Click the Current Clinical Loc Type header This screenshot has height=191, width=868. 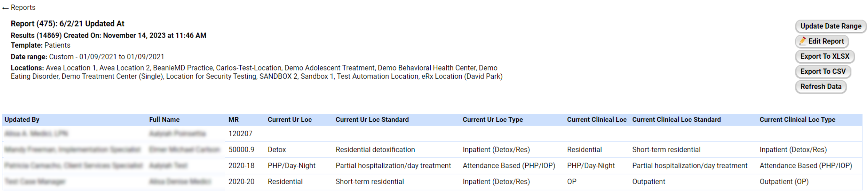[x=797, y=119]
